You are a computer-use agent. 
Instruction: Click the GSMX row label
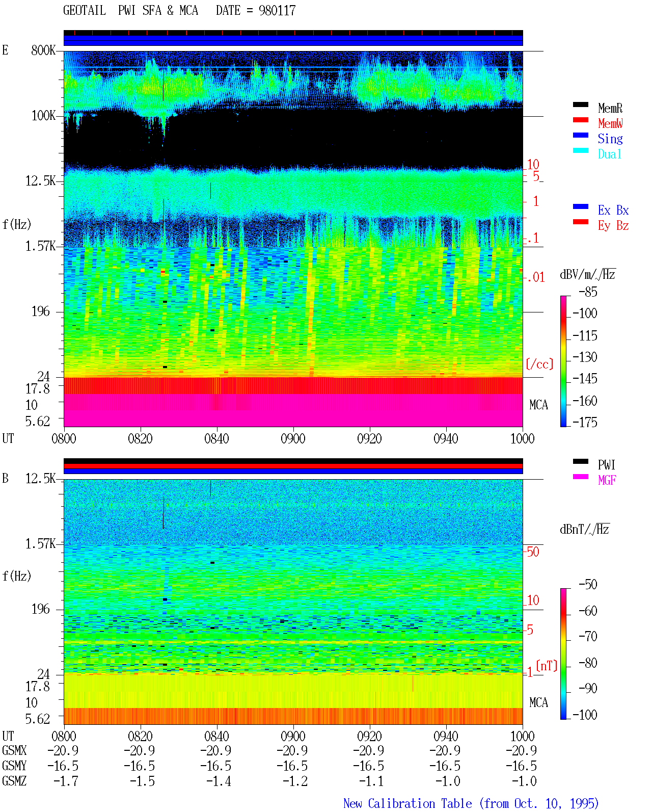pyautogui.click(x=14, y=751)
